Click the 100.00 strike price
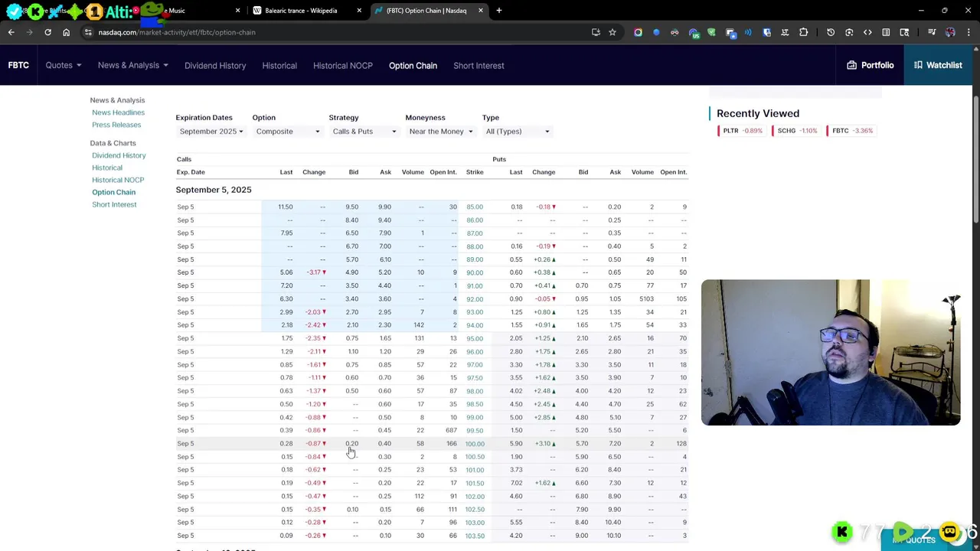The image size is (980, 551). 475,444
